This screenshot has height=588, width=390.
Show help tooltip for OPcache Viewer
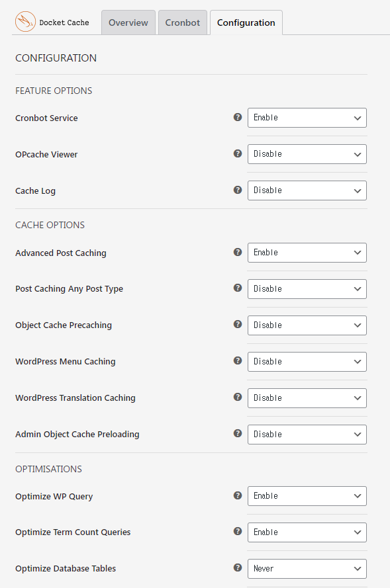238,153
